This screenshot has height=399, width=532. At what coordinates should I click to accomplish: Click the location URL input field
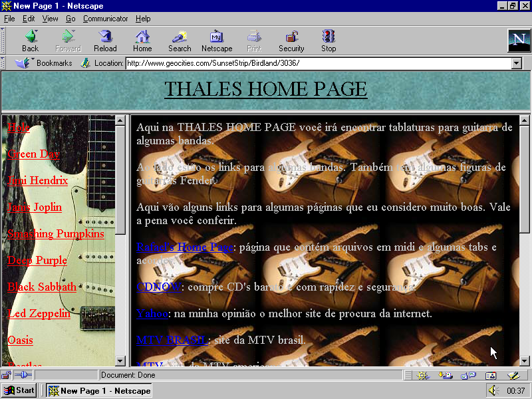(319, 63)
